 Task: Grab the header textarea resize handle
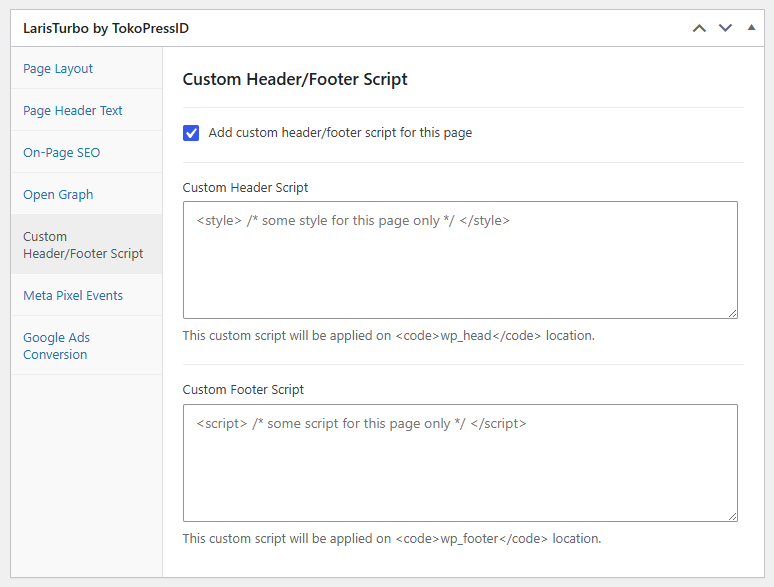pos(733,313)
